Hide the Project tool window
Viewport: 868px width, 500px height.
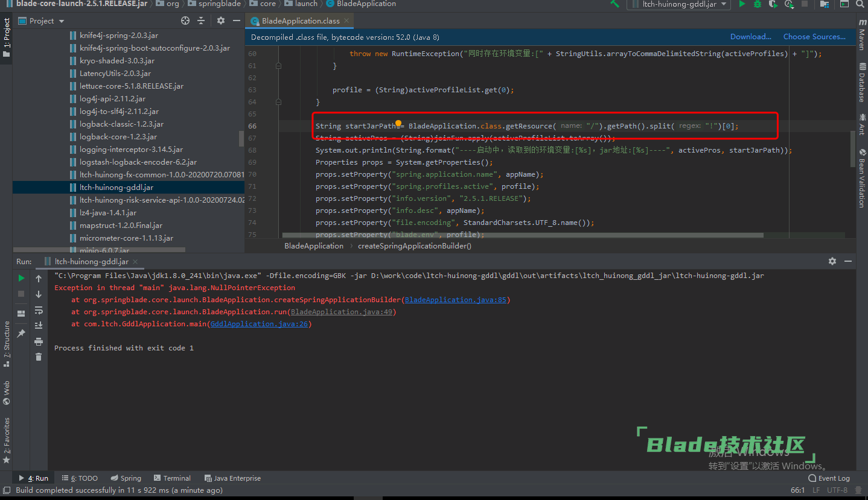click(x=236, y=21)
